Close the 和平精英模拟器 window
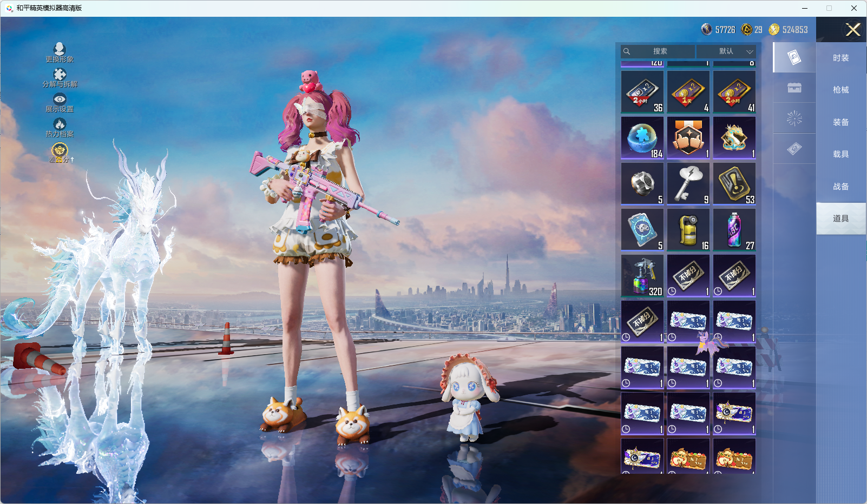Screen dimensions: 867x504 (854, 8)
